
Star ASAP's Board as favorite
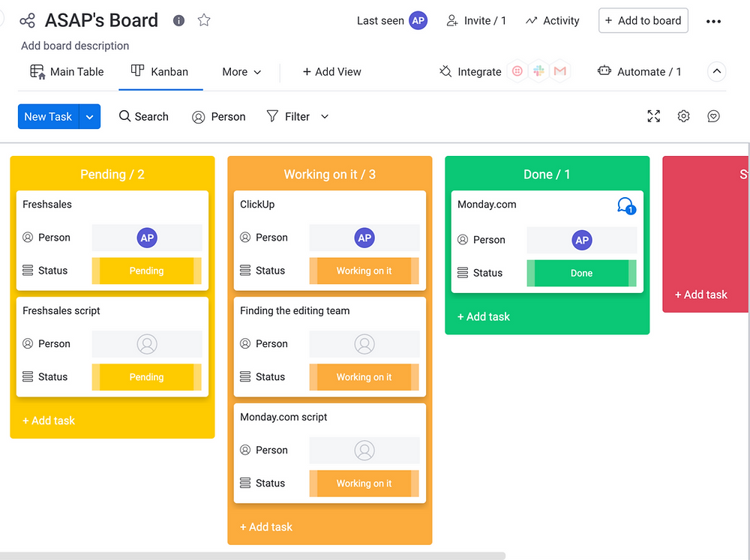coord(204,20)
